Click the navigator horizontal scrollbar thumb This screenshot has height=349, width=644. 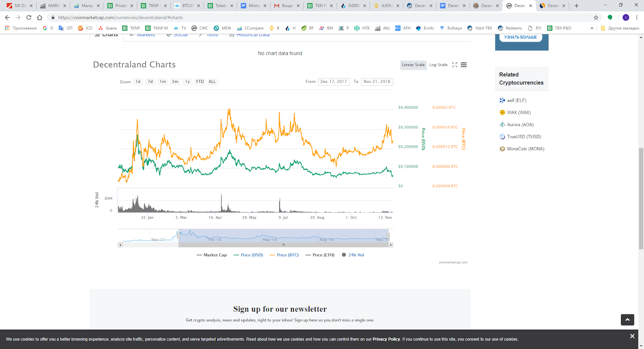tap(283, 245)
